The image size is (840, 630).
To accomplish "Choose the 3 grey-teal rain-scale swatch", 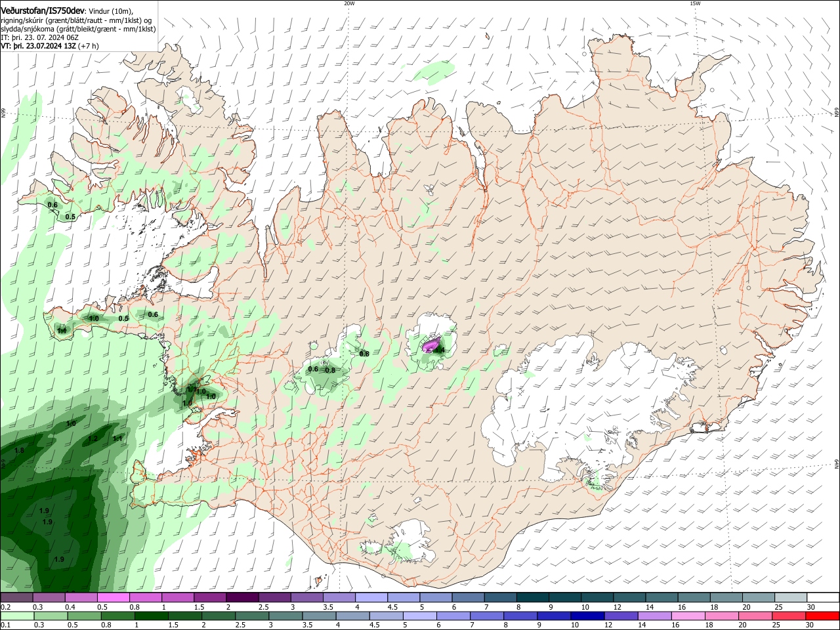I will (285, 616).
